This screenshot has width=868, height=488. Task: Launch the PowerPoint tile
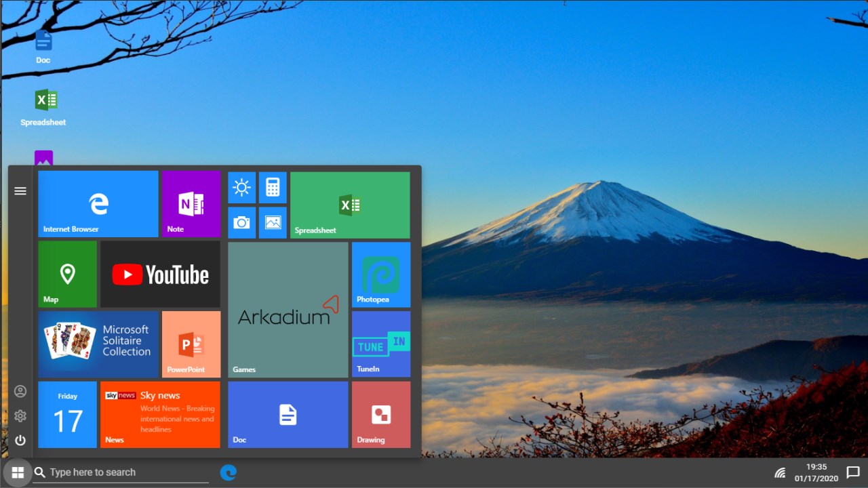(x=191, y=344)
